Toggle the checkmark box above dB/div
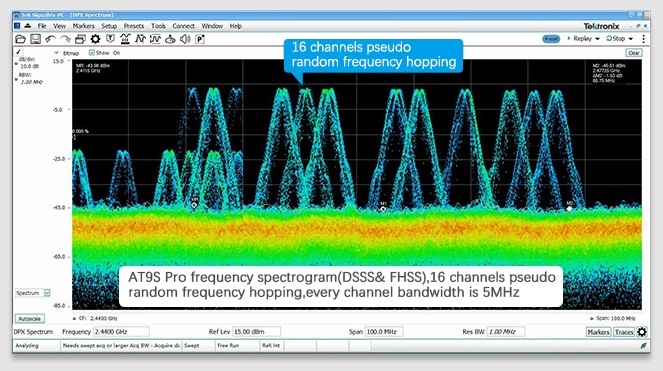663x371 pixels. coord(18,52)
